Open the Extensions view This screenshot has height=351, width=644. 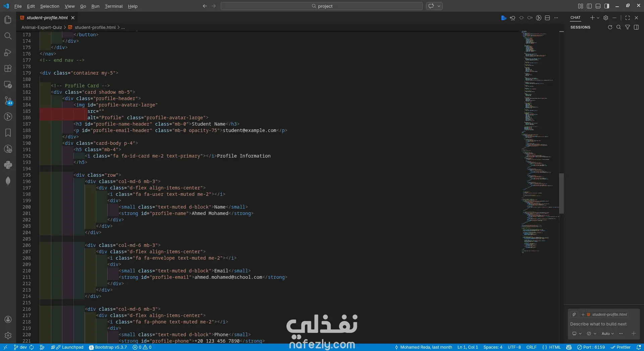click(x=8, y=68)
